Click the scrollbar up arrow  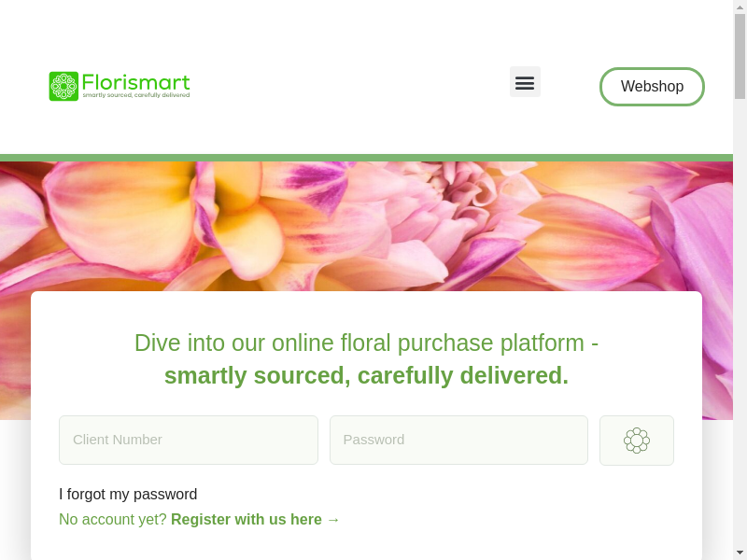pyautogui.click(x=740, y=7)
